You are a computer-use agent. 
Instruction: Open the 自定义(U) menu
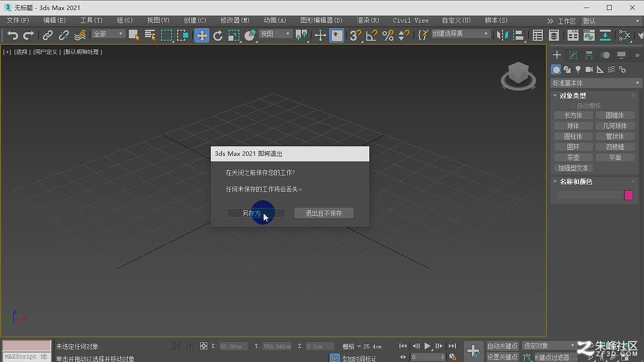456,21
